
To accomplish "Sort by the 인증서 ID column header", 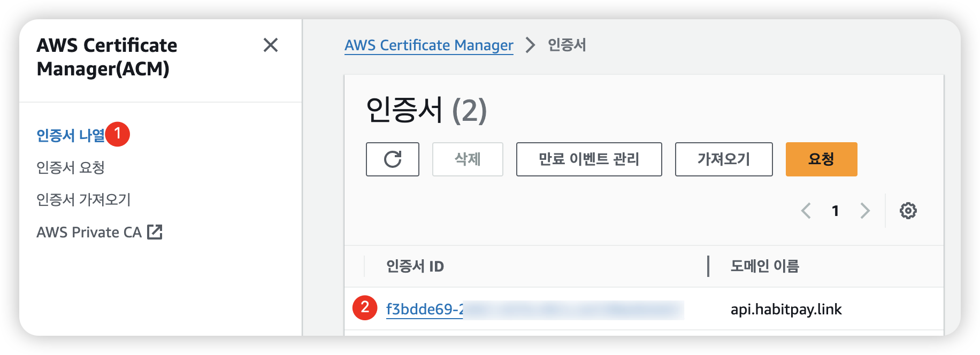I will 415,266.
